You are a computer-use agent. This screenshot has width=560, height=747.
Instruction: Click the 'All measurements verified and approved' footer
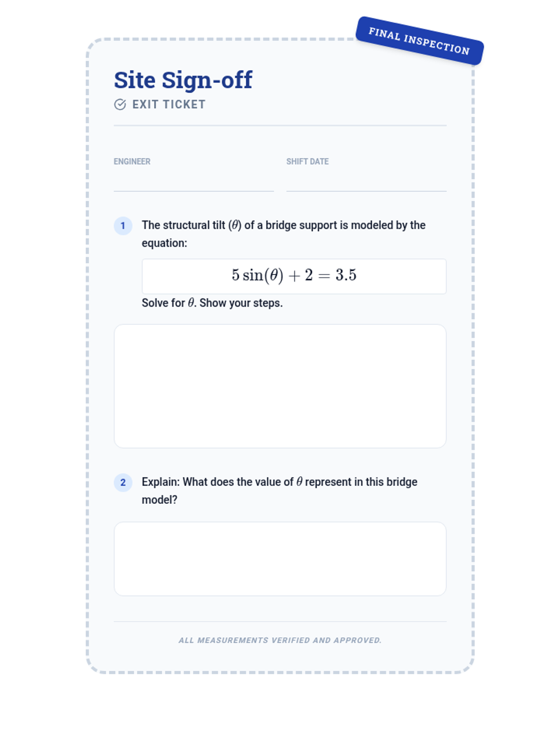coord(280,640)
